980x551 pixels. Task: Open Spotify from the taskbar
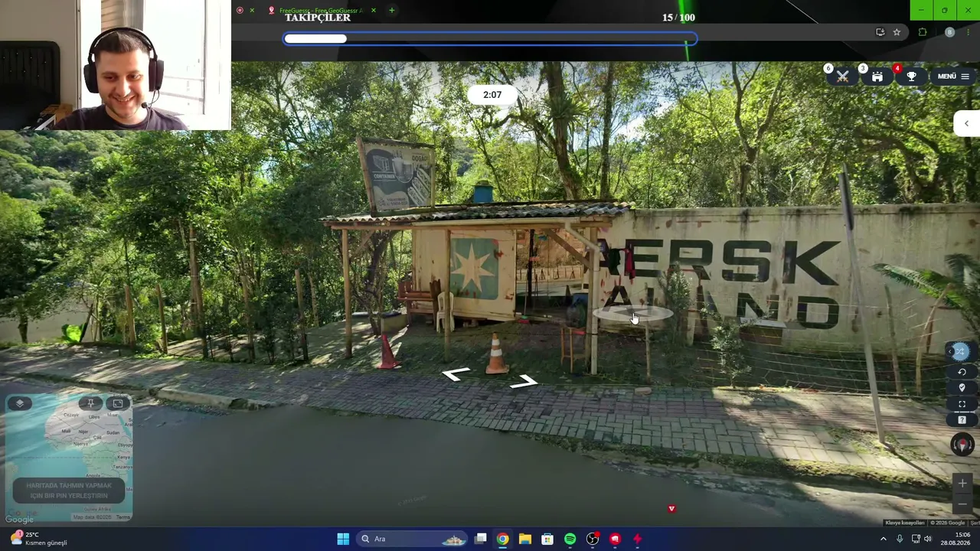coord(570,539)
